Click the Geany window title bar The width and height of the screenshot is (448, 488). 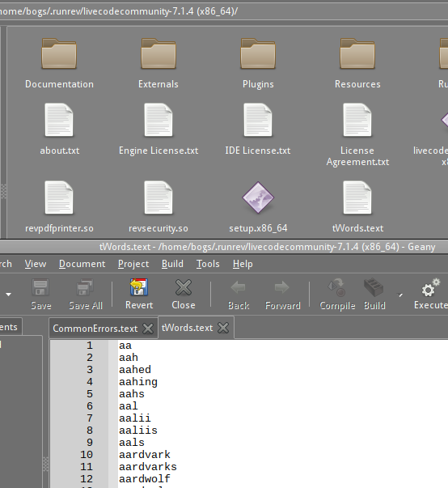[224, 247]
